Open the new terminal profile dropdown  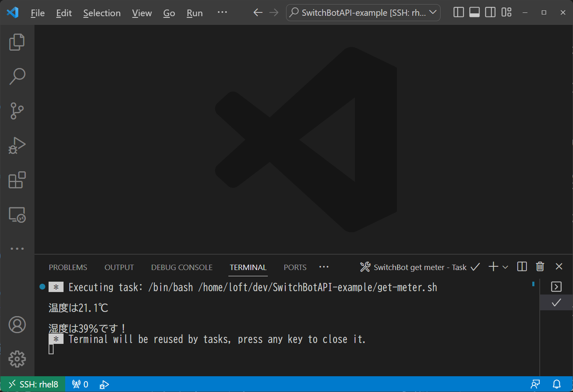coord(505,267)
